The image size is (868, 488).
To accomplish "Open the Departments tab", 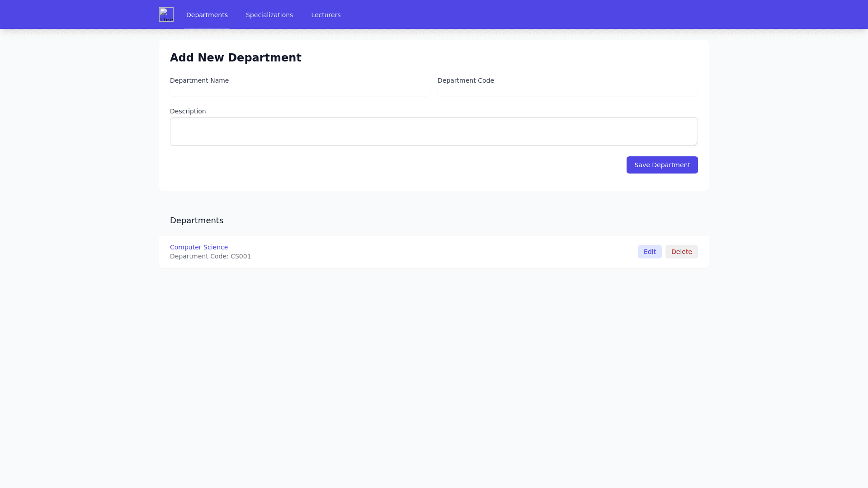I will (207, 15).
